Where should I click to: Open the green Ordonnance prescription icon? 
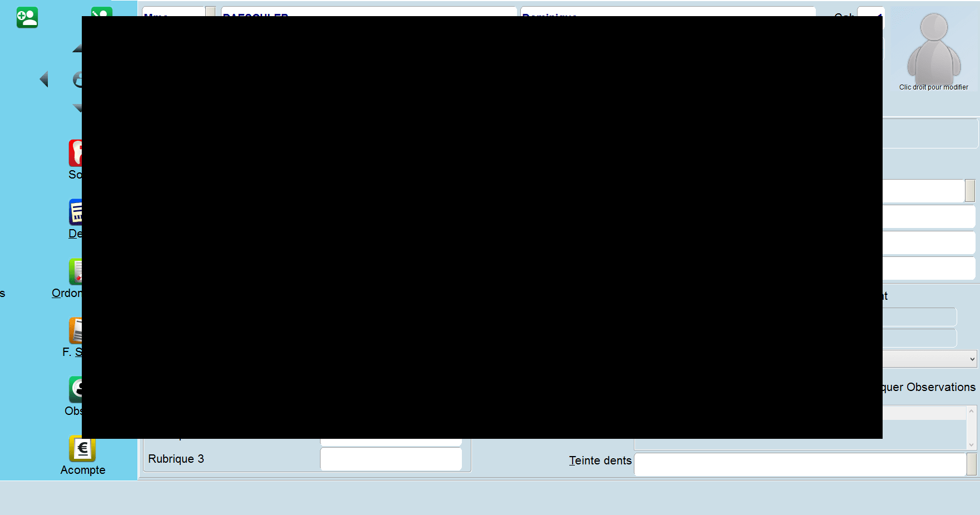(x=76, y=271)
